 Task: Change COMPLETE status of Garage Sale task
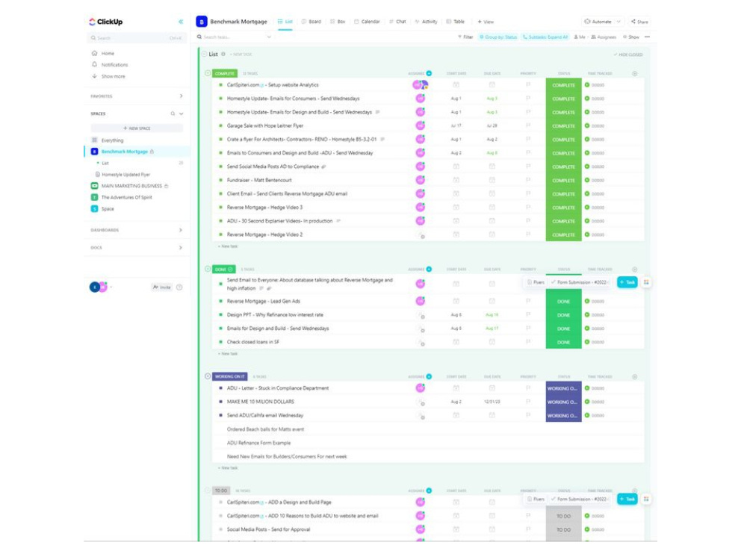tap(563, 125)
